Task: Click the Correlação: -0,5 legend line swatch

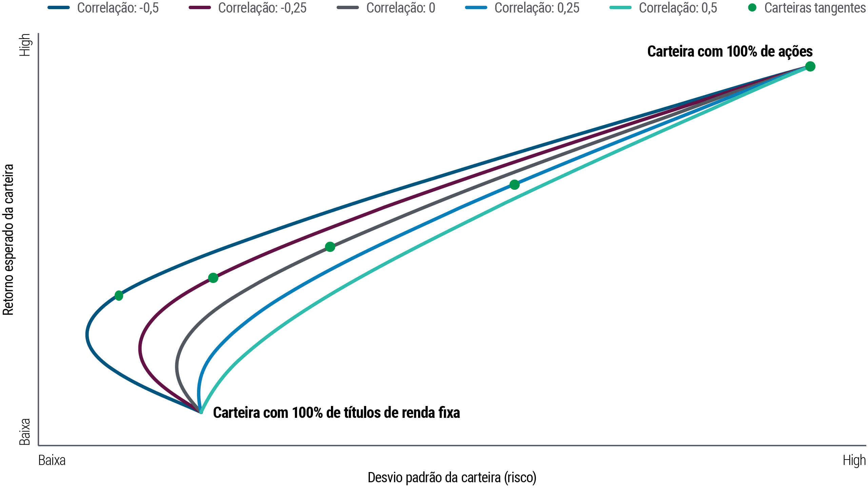Action: pyautogui.click(x=59, y=8)
